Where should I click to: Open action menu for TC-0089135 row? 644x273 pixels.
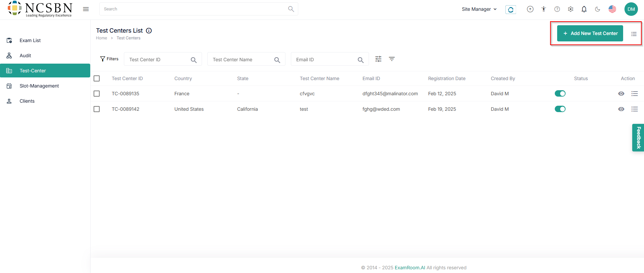[635, 94]
